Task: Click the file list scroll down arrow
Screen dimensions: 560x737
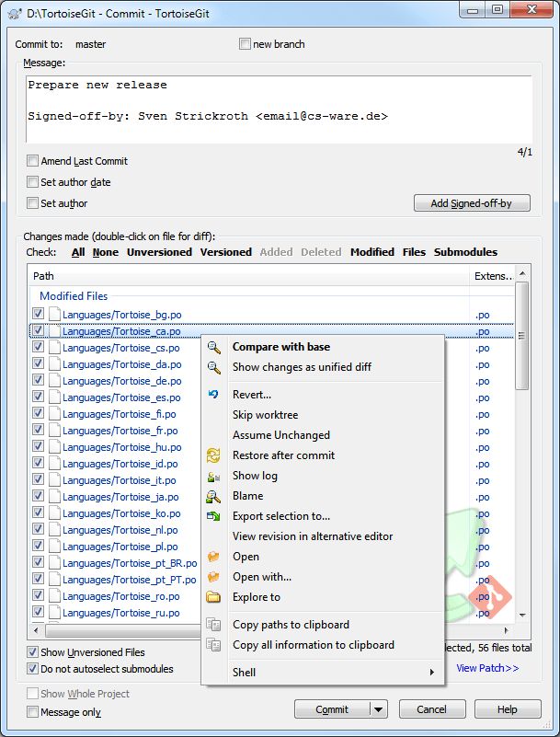Action: coord(522,615)
